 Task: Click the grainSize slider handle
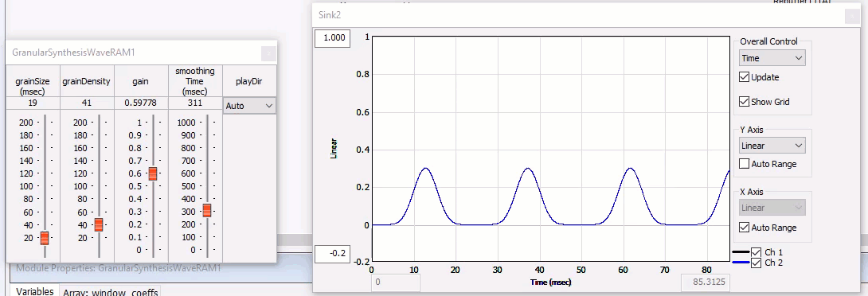tap(45, 238)
